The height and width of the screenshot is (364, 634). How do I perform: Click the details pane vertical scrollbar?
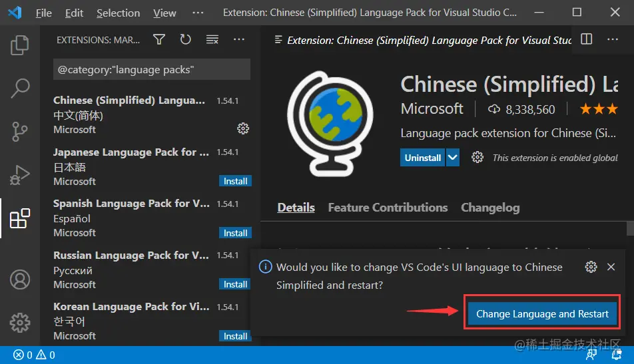tap(630, 228)
